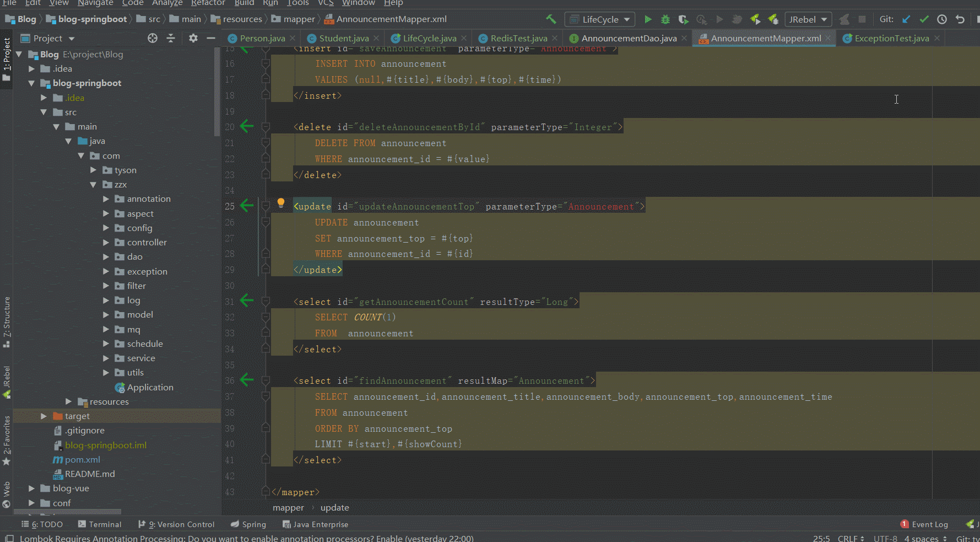Click mapper breadcrumb at editor bottom
The height and width of the screenshot is (542, 980).
point(288,508)
